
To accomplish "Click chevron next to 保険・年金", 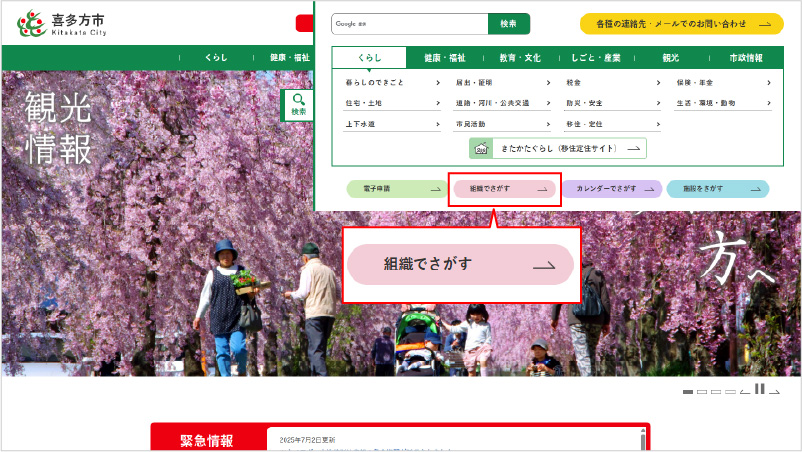I will click(769, 82).
